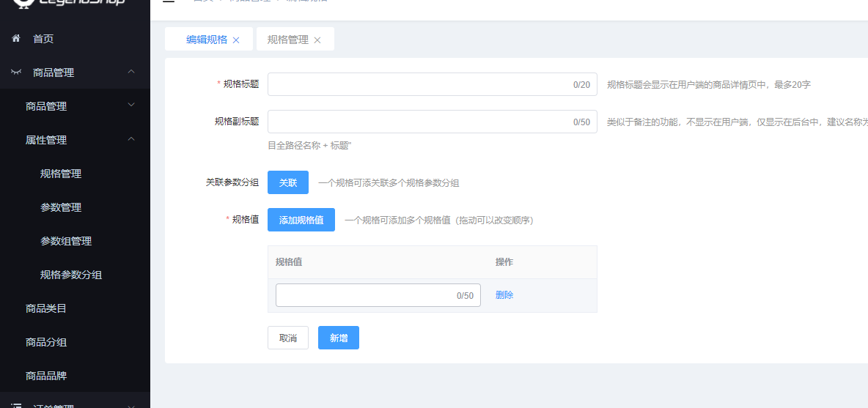Click the 添加规格值 button
Viewport: 868px width, 408px height.
[x=301, y=220]
